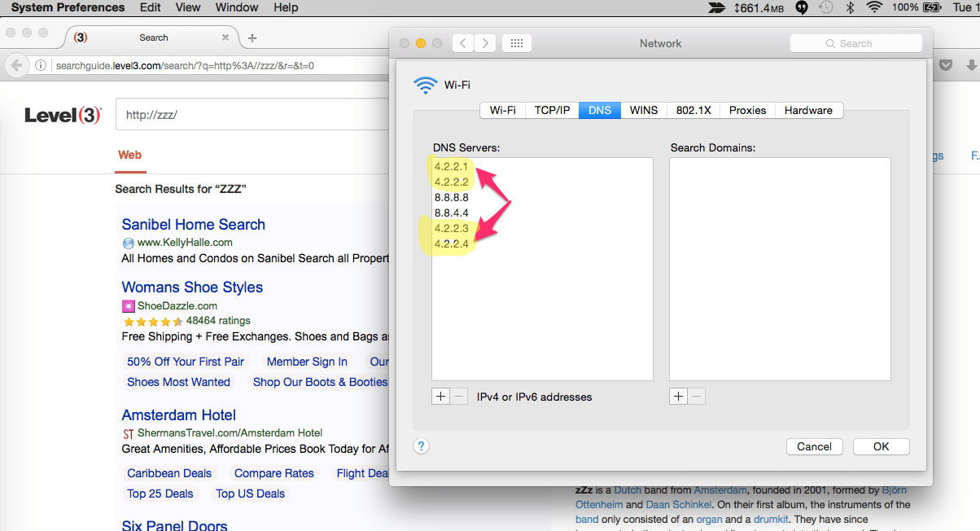The height and width of the screenshot is (531, 980).
Task: Open the help question mark button
Action: 421,445
